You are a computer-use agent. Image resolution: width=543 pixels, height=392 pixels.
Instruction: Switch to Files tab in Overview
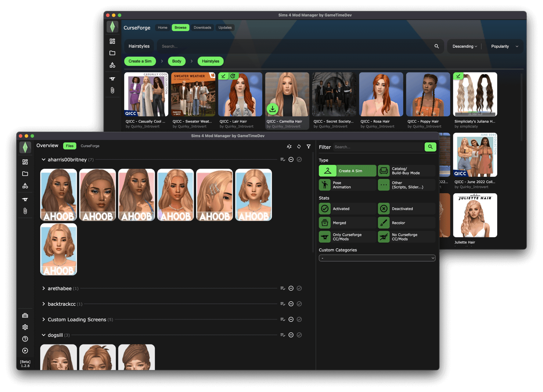(x=70, y=146)
